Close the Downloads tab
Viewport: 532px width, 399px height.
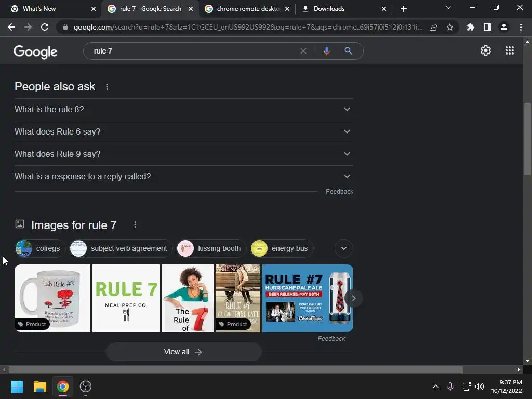[384, 9]
